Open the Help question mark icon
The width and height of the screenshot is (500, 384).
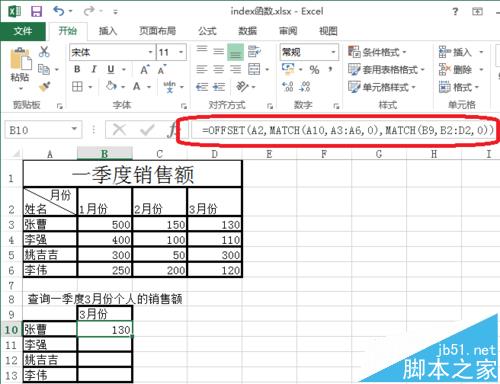[x=455, y=12]
